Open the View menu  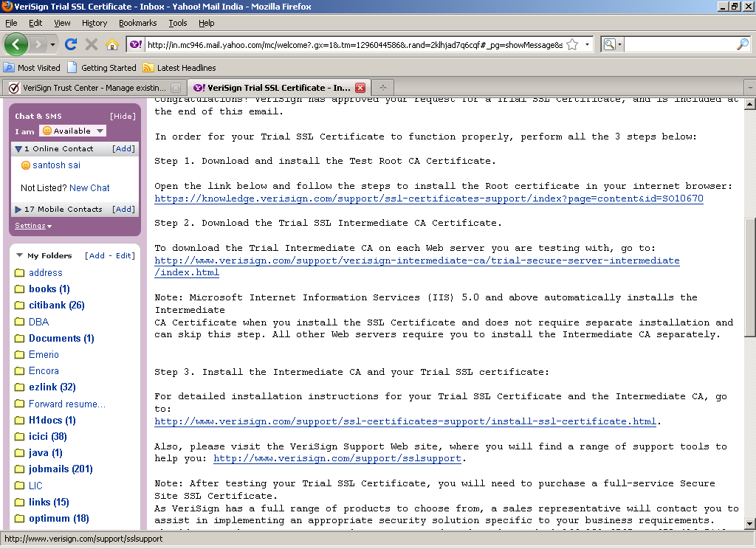pyautogui.click(x=62, y=23)
